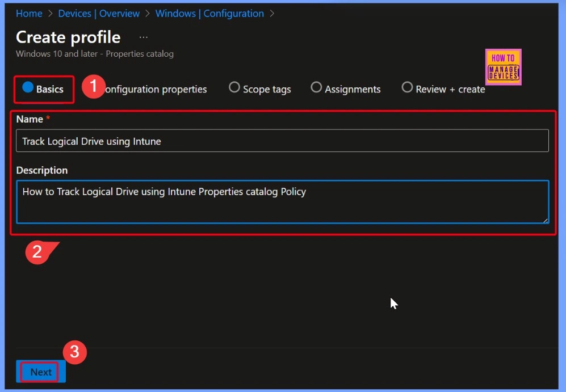Open Windows | Configuration breadcrumb

pyautogui.click(x=209, y=14)
